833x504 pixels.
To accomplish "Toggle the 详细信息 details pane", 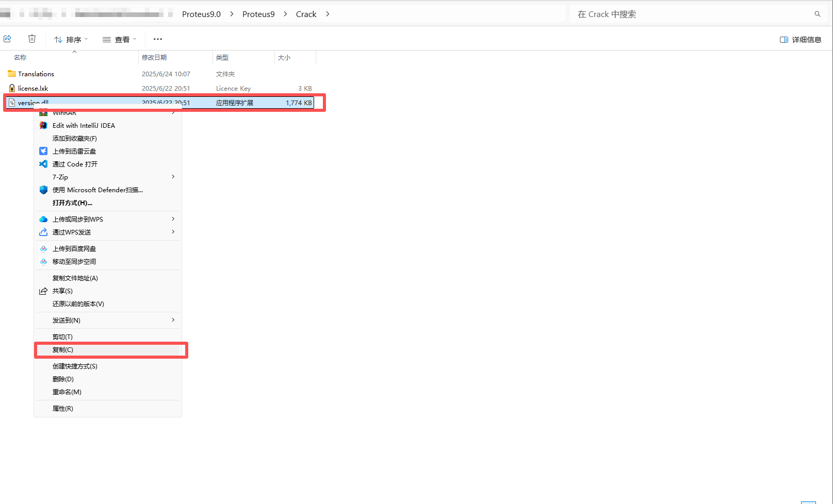I will pyautogui.click(x=801, y=40).
